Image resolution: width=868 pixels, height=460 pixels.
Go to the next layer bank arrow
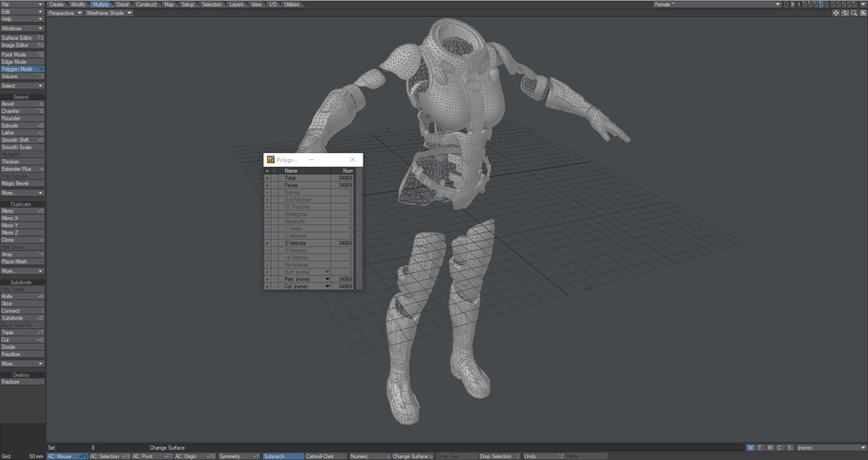tap(792, 4)
